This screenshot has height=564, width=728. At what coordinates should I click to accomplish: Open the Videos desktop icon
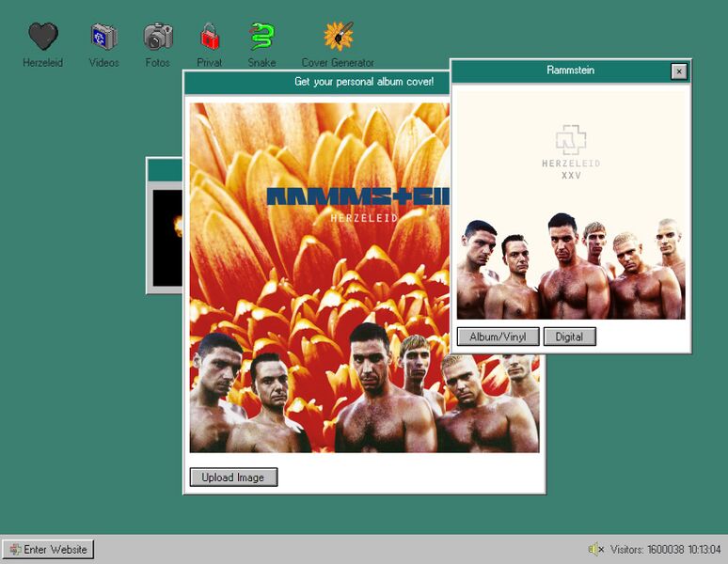(x=103, y=38)
